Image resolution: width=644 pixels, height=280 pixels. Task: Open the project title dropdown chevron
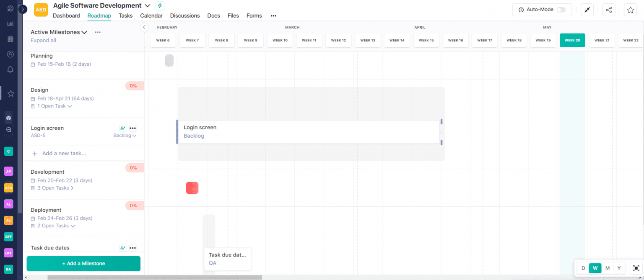[x=147, y=6]
